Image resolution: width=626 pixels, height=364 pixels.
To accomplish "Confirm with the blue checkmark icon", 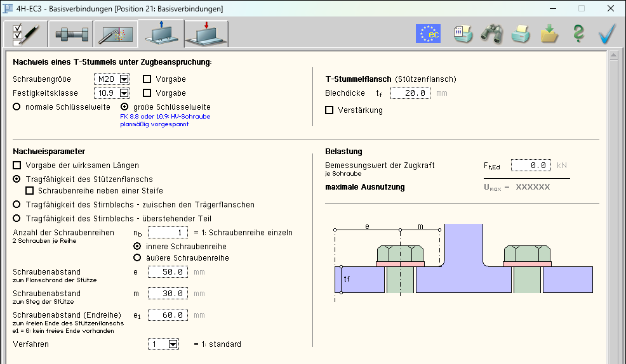I will [607, 34].
